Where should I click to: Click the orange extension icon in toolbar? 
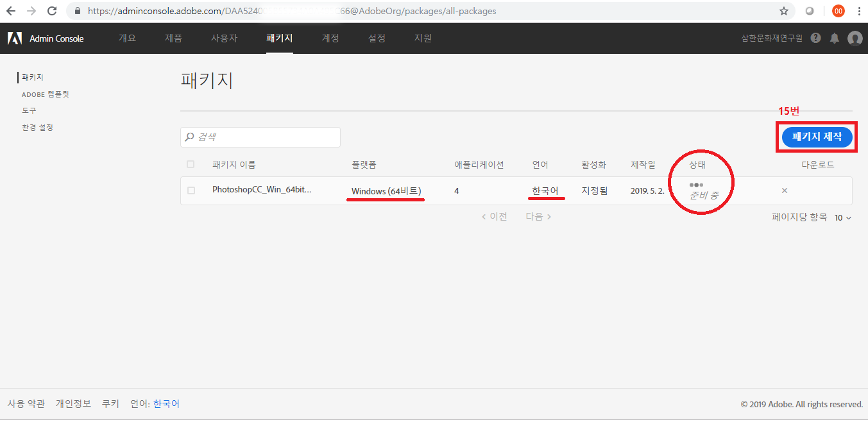(x=838, y=11)
